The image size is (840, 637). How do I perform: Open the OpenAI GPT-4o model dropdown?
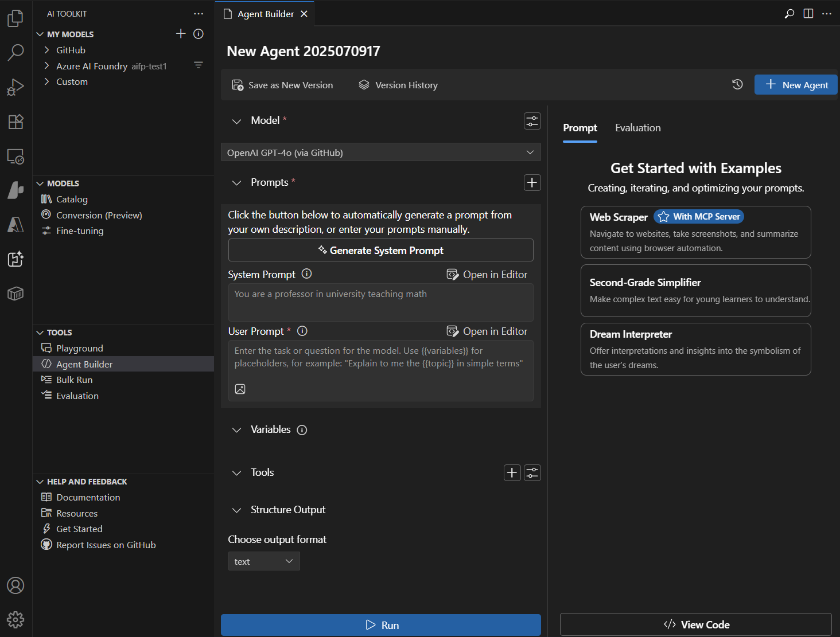pos(380,152)
